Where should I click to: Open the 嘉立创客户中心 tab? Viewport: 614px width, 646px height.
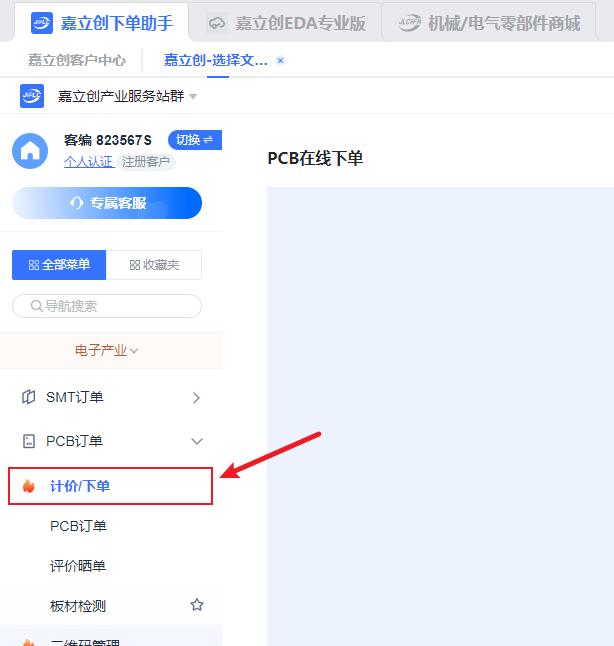tap(77, 60)
